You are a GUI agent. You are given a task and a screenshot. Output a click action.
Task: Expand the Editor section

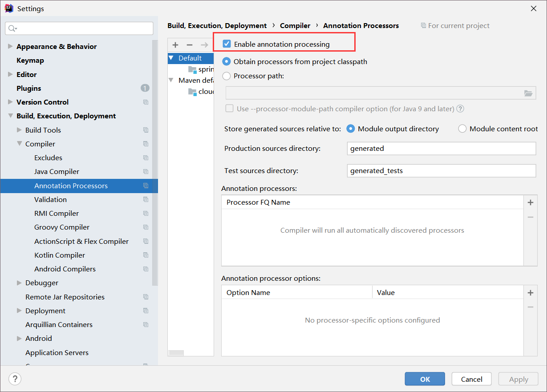(10, 74)
